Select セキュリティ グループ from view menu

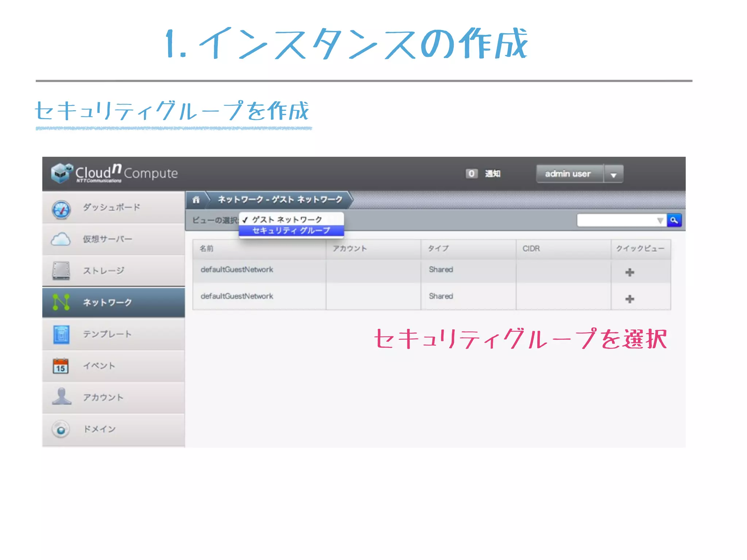coord(291,231)
